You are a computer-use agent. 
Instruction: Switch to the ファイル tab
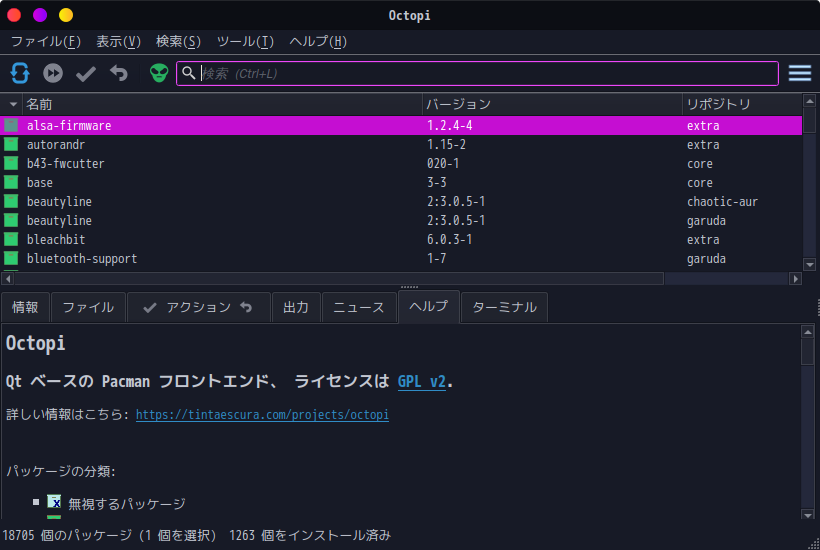tap(88, 307)
